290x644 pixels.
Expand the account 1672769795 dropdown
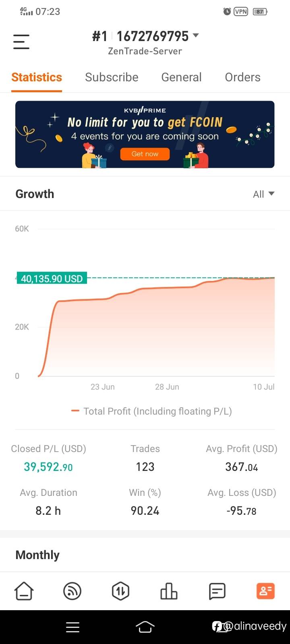pyautogui.click(x=196, y=36)
